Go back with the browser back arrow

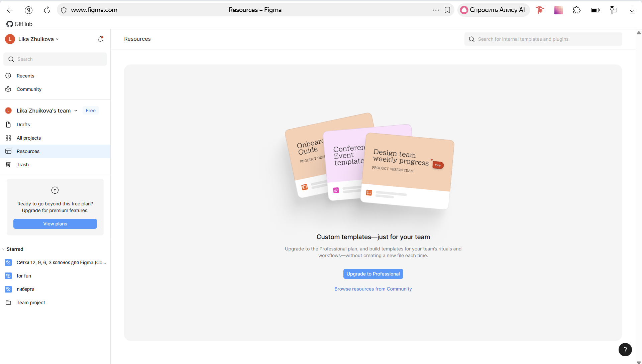pos(10,10)
